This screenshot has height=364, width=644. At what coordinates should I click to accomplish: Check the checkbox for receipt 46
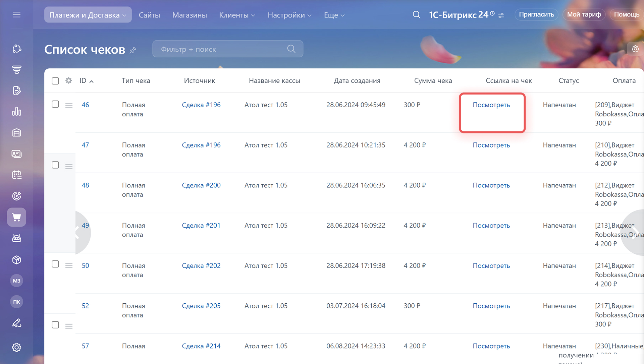tap(55, 104)
